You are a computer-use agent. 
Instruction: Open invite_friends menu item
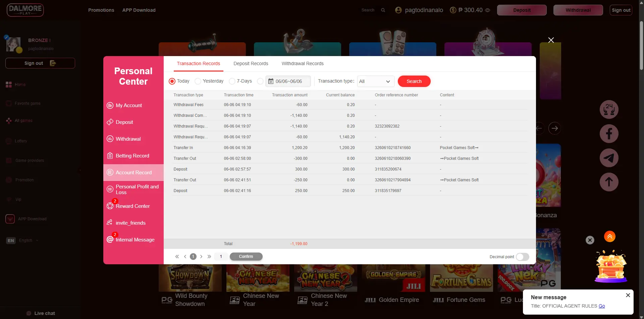click(x=133, y=223)
